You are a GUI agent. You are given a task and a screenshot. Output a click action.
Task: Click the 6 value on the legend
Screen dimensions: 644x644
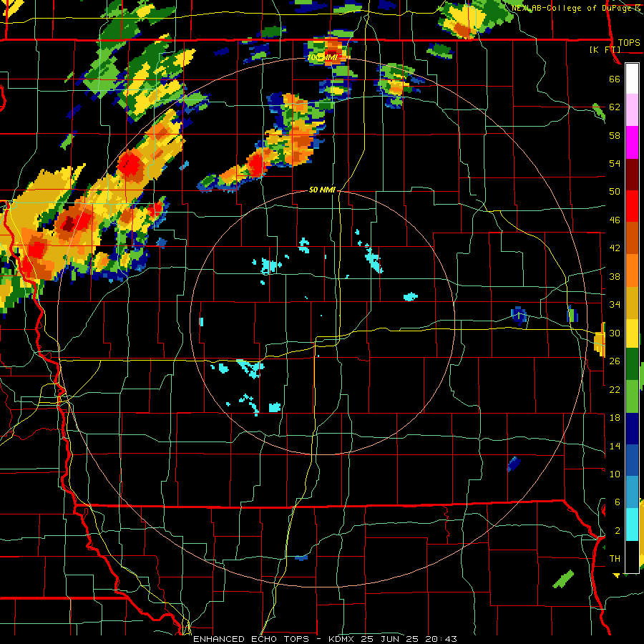click(x=618, y=502)
